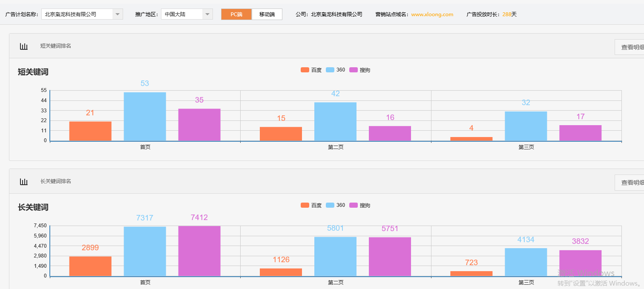
Task: Select the PC端 tab
Action: pyautogui.click(x=236, y=14)
